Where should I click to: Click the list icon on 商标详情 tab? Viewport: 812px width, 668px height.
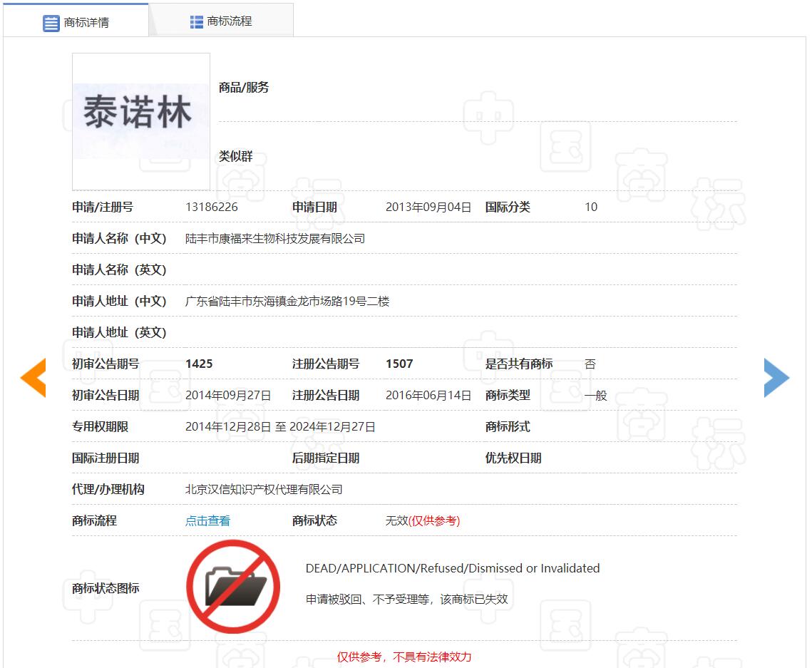pos(51,23)
